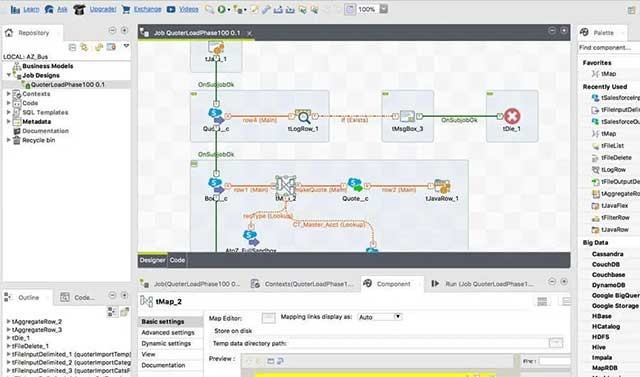Expand the Recycle bin node
This screenshot has width=640, height=377.
[x=9, y=140]
